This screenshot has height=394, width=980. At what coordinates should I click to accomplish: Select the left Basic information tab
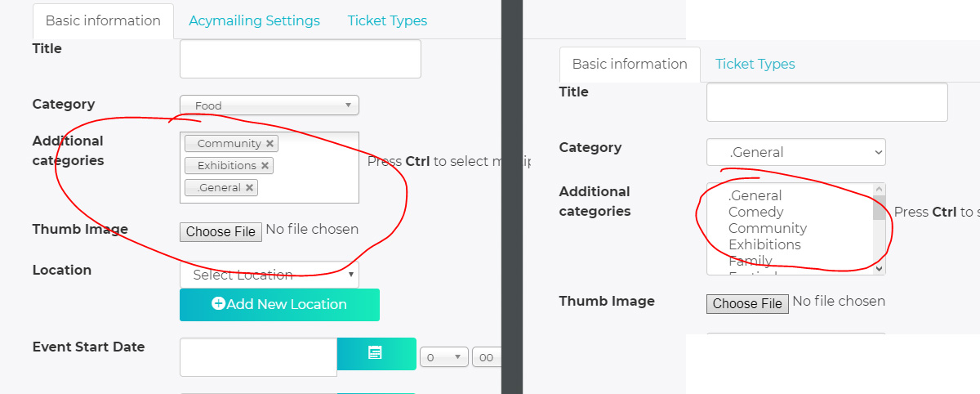coord(103,21)
